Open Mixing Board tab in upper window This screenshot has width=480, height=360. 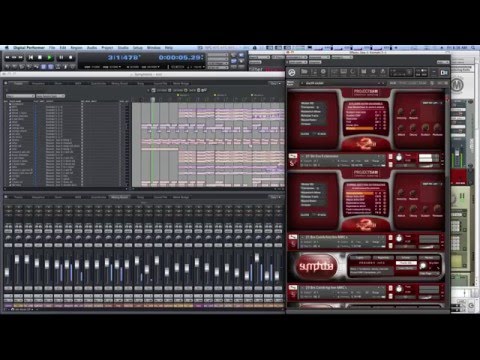[x=119, y=83]
